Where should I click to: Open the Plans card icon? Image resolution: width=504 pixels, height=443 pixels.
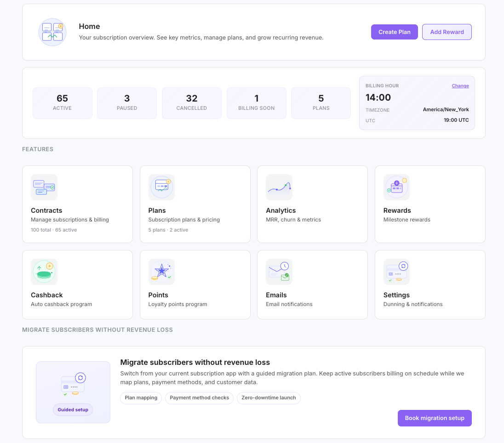[x=161, y=187]
